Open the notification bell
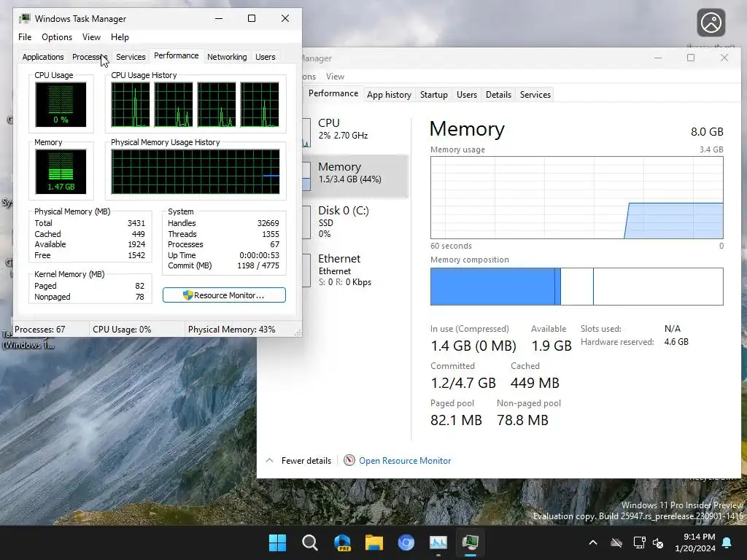 coord(727,542)
